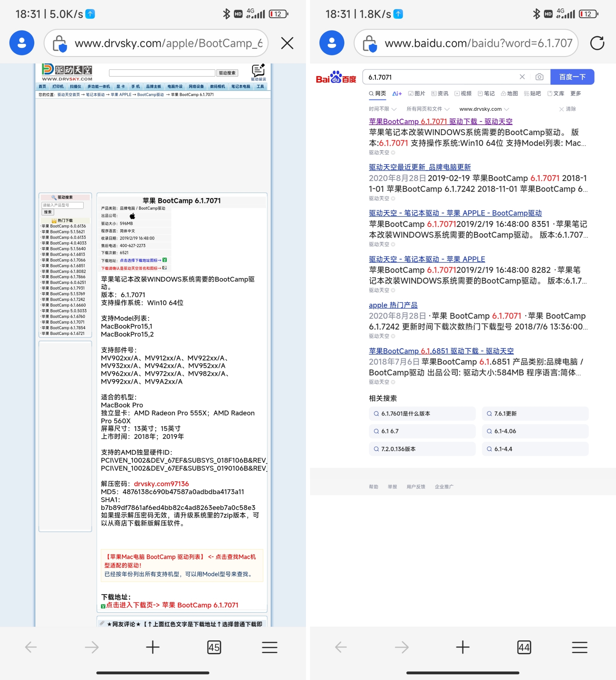
Task: Open the 笔记本电脑 navigation menu on drvsky
Action: 240,86
